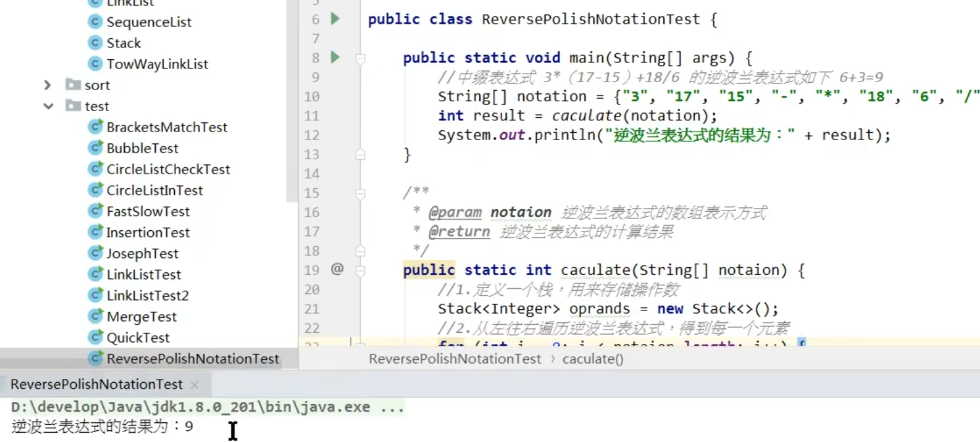Click the class icon next to SequenceList
The image size is (980, 442).
pyautogui.click(x=95, y=22)
